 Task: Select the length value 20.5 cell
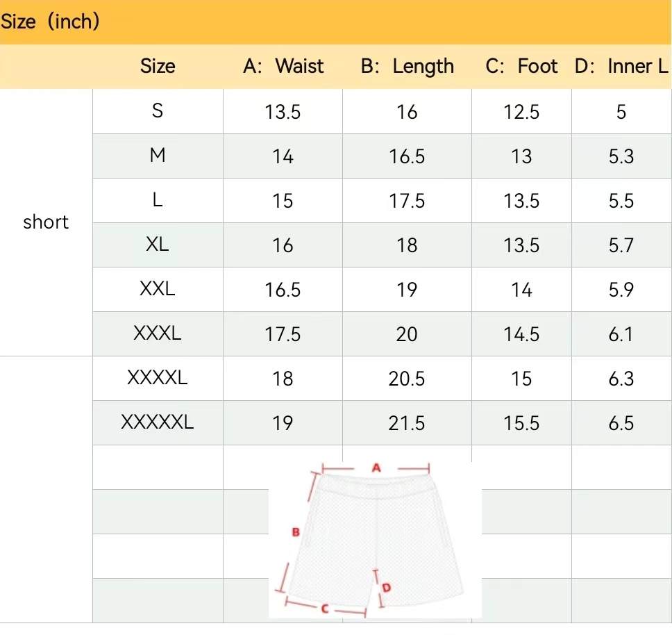[x=407, y=379]
